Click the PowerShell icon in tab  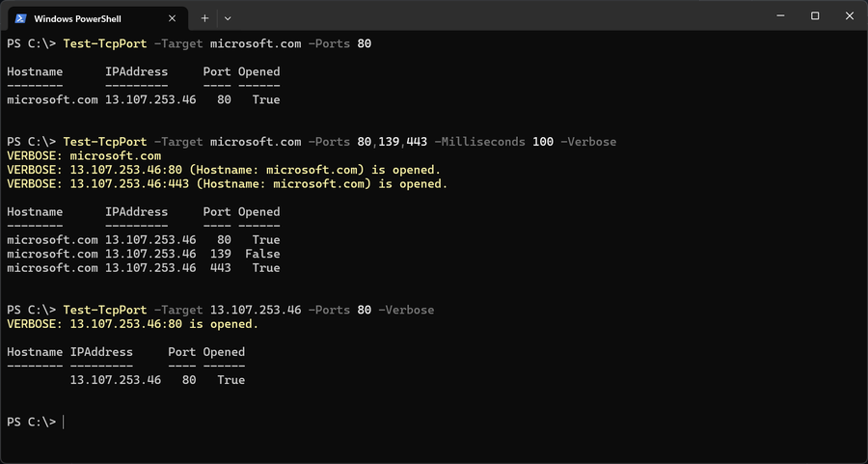pyautogui.click(x=21, y=19)
